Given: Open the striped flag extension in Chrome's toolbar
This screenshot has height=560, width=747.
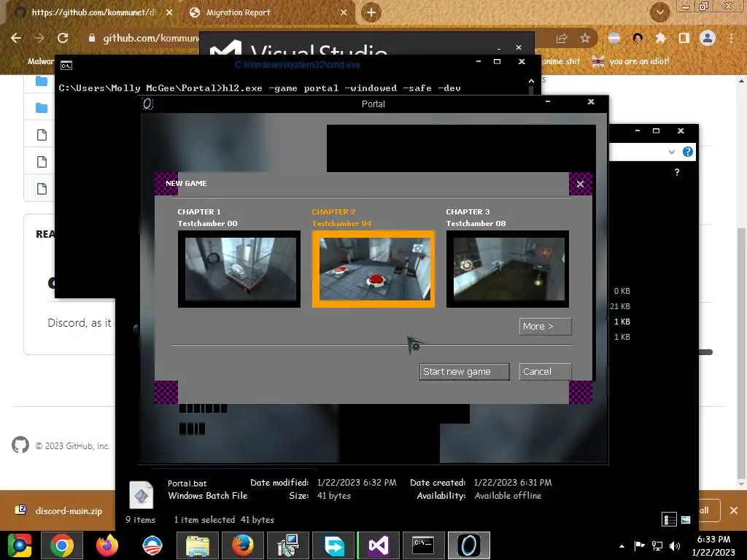Looking at the screenshot, I should [614, 38].
